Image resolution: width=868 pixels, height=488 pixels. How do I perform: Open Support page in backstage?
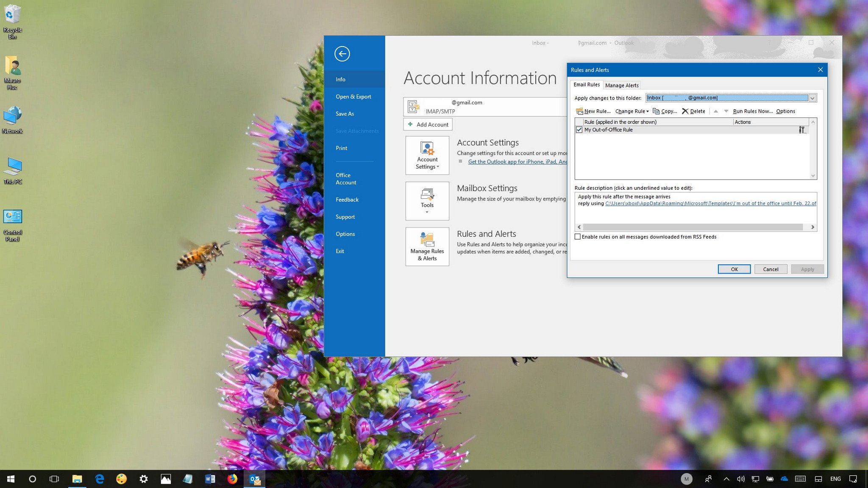(354, 216)
